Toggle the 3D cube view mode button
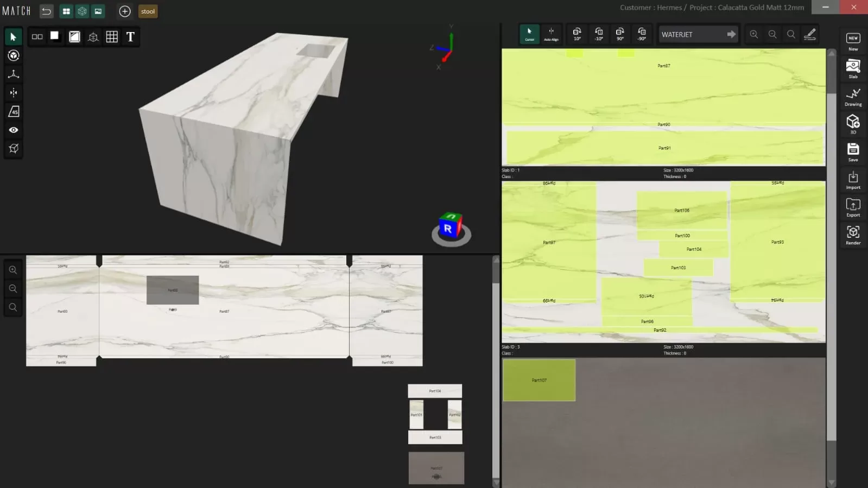The height and width of the screenshot is (488, 868). [82, 11]
